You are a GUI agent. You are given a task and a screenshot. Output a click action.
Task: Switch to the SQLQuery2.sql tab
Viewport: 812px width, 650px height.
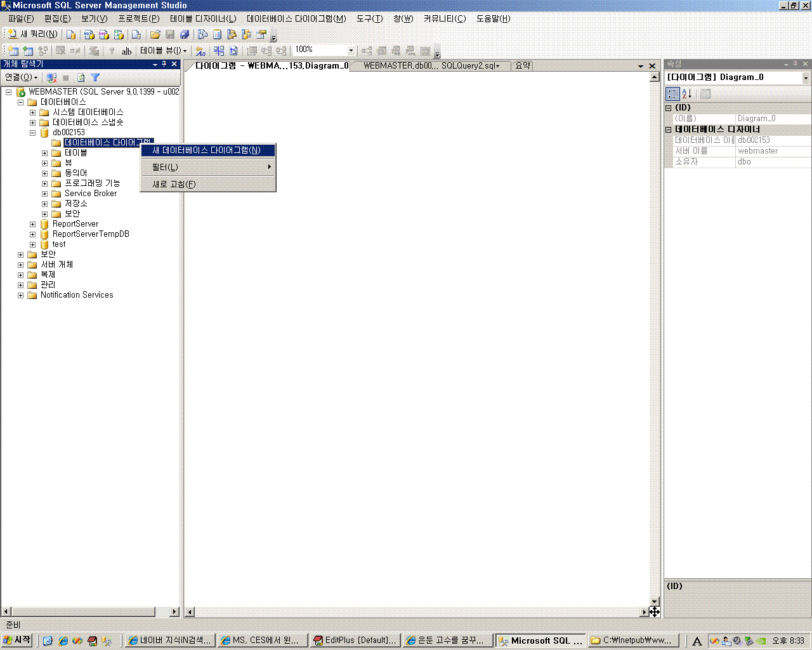pos(431,65)
